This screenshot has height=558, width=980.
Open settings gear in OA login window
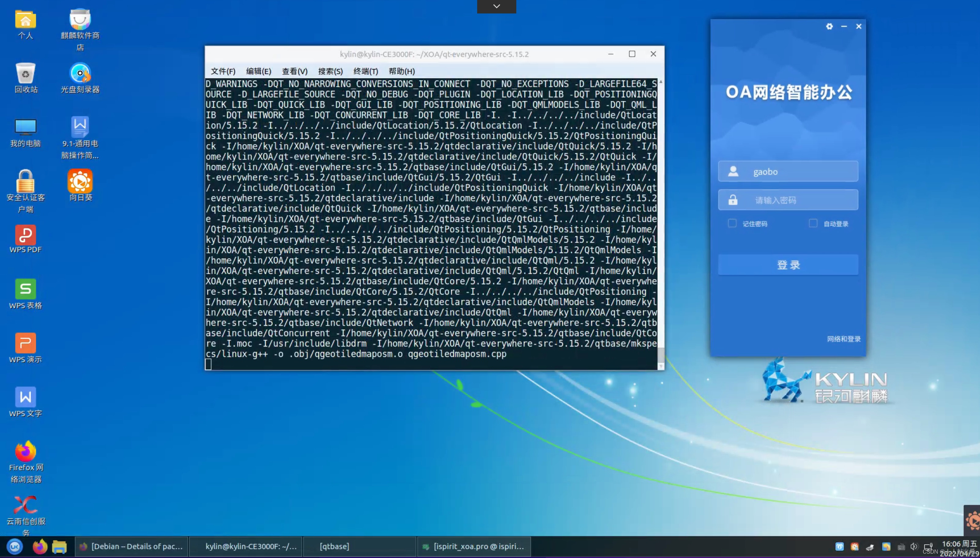coord(830,26)
